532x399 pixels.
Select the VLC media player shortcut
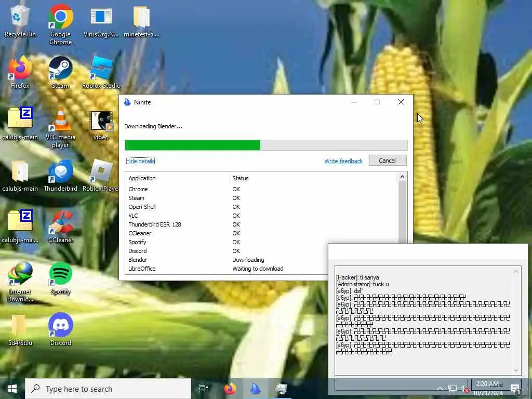pos(60,128)
